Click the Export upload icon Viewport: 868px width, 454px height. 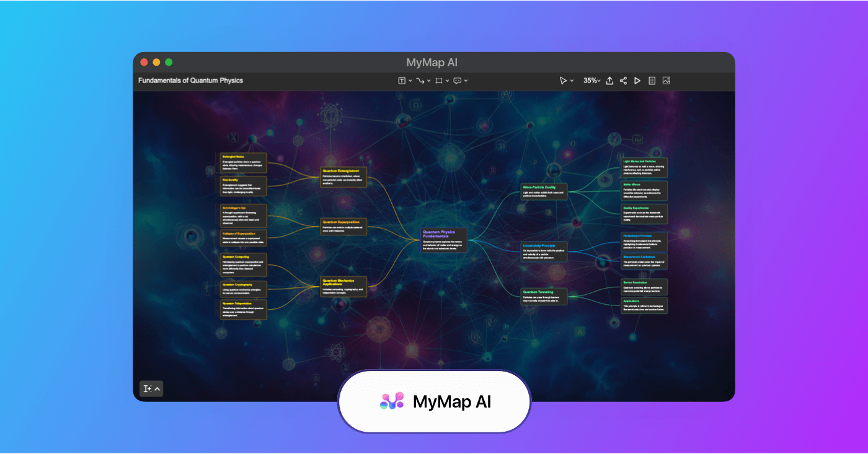(x=609, y=81)
